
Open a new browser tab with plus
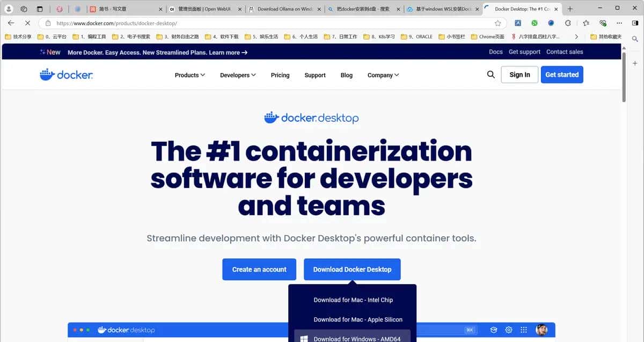570,9
